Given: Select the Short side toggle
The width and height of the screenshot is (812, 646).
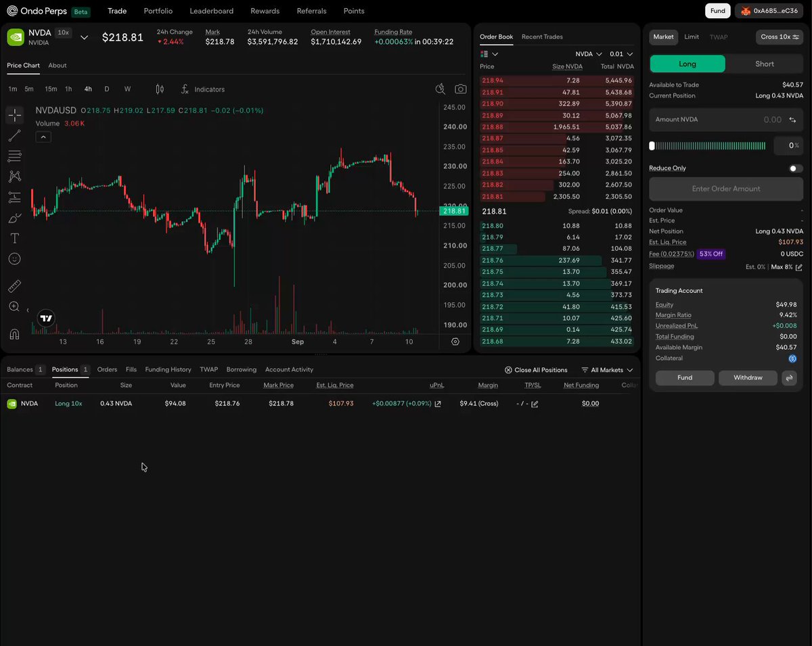Looking at the screenshot, I should coord(765,64).
